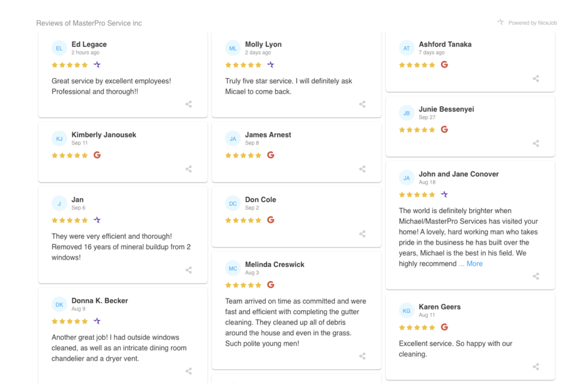The width and height of the screenshot is (588, 383).
Task: Share Ed Legace's review
Action: pos(188,105)
